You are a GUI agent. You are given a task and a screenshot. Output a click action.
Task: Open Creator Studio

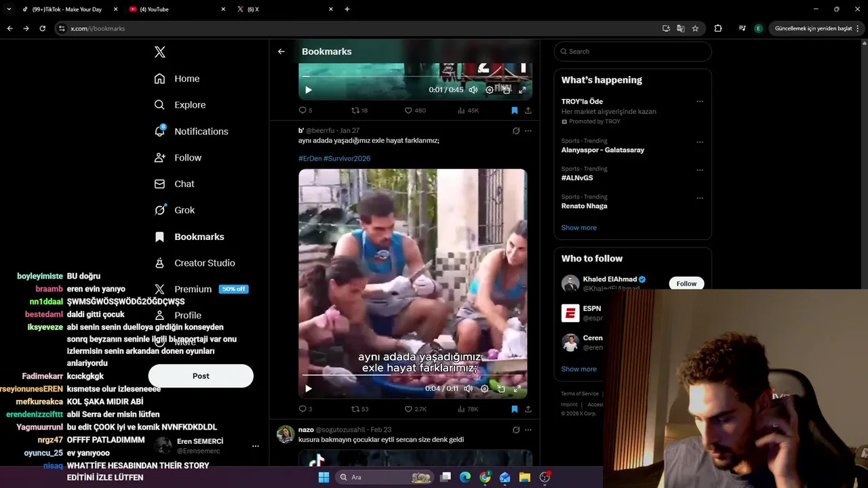[x=195, y=263]
